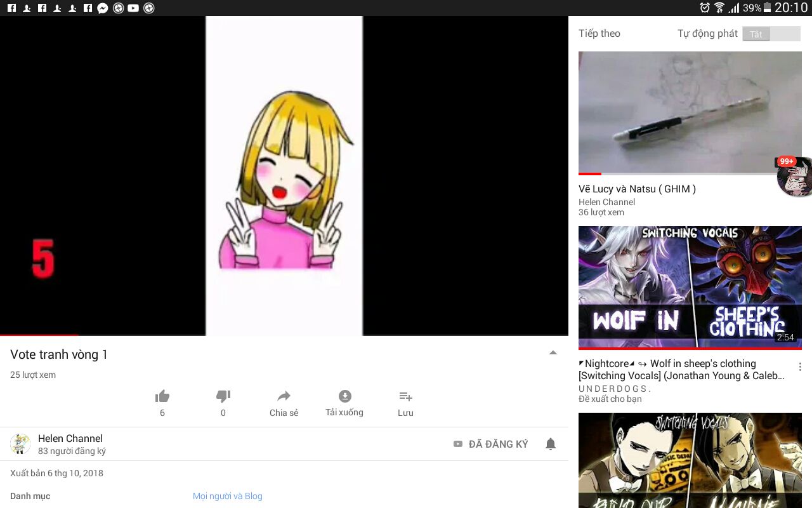This screenshot has width=812, height=508.
Task: Tap the Messenger icon in status bar
Action: click(102, 8)
